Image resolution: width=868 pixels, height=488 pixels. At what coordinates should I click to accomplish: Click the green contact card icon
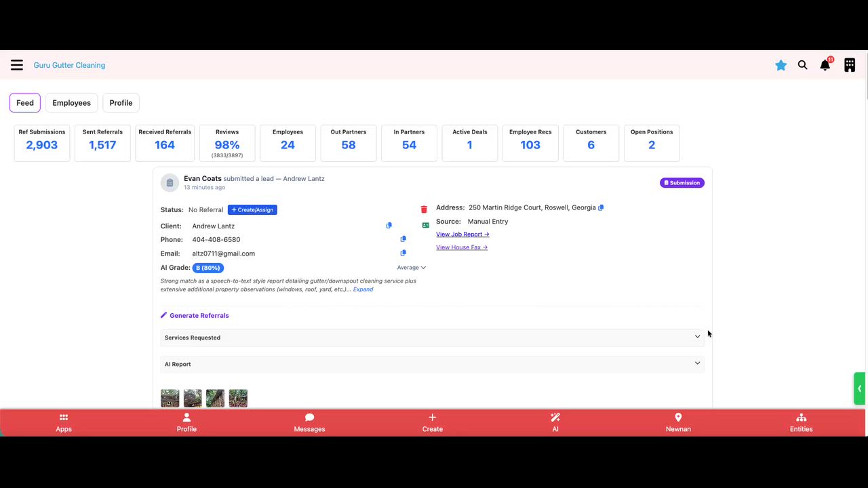[426, 225]
